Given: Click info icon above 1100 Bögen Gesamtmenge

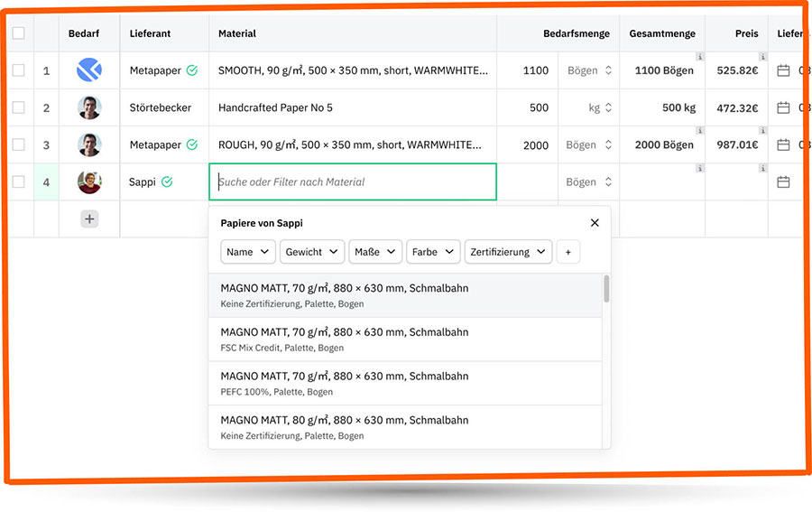Looking at the screenshot, I should tap(699, 57).
